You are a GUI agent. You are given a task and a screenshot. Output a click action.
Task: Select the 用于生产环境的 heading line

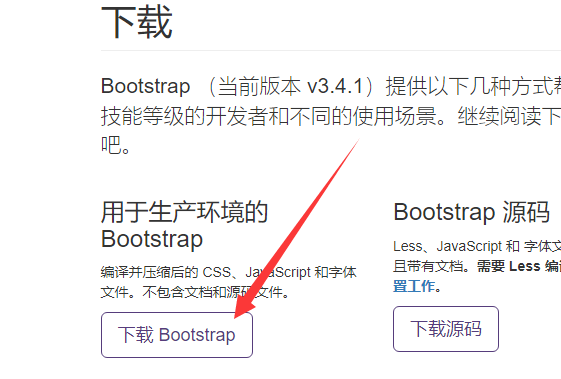[184, 212]
